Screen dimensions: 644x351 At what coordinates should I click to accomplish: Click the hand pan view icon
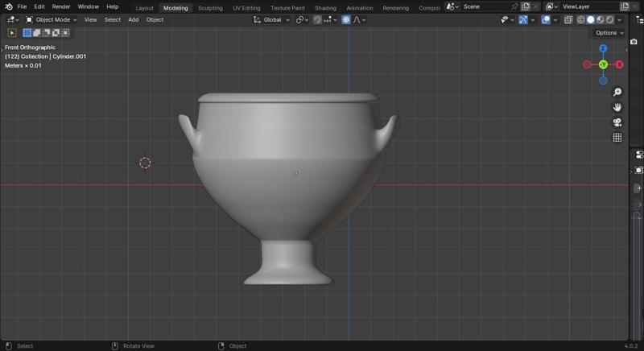tap(617, 107)
